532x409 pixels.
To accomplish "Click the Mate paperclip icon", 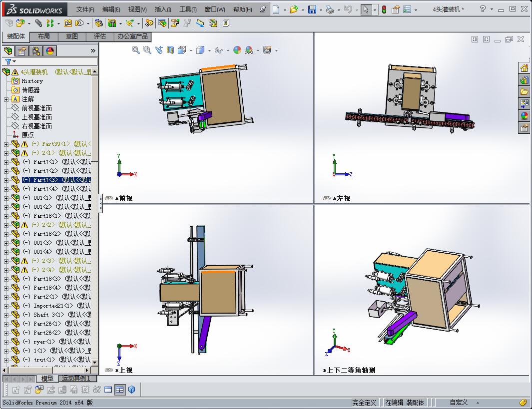I will [x=38, y=23].
